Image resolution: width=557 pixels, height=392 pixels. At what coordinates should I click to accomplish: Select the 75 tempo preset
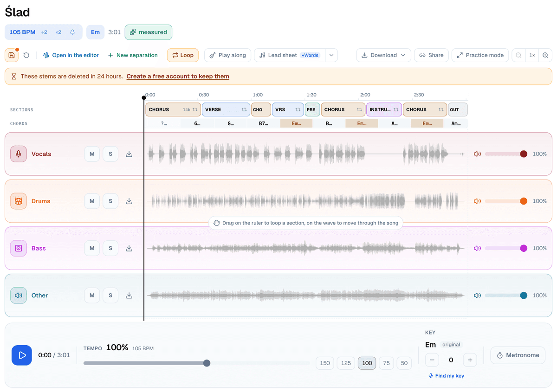(387, 363)
